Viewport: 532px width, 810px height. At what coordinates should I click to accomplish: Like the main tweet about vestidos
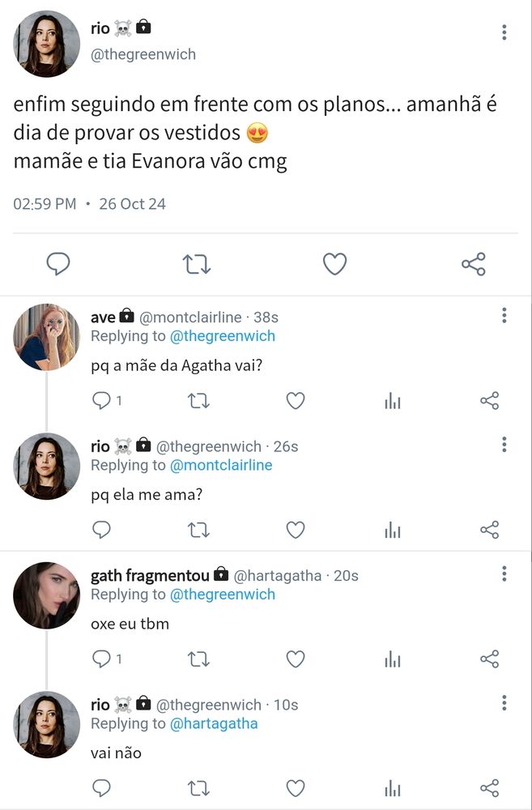coord(334,264)
